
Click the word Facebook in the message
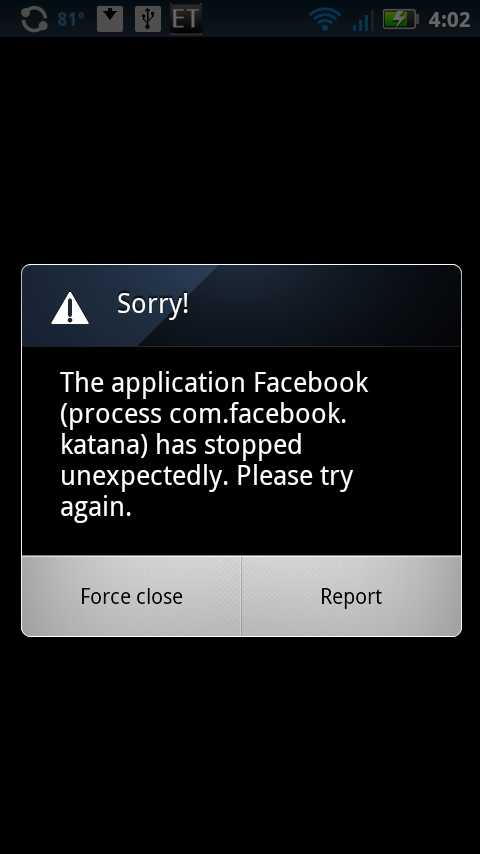pos(311,382)
